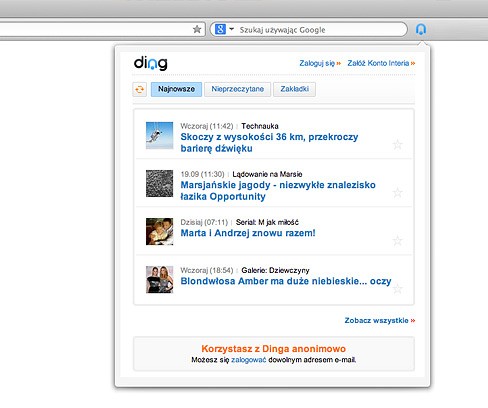
Task: Click the 'Zobacz wszystkie' link
Action: pyautogui.click(x=380, y=321)
